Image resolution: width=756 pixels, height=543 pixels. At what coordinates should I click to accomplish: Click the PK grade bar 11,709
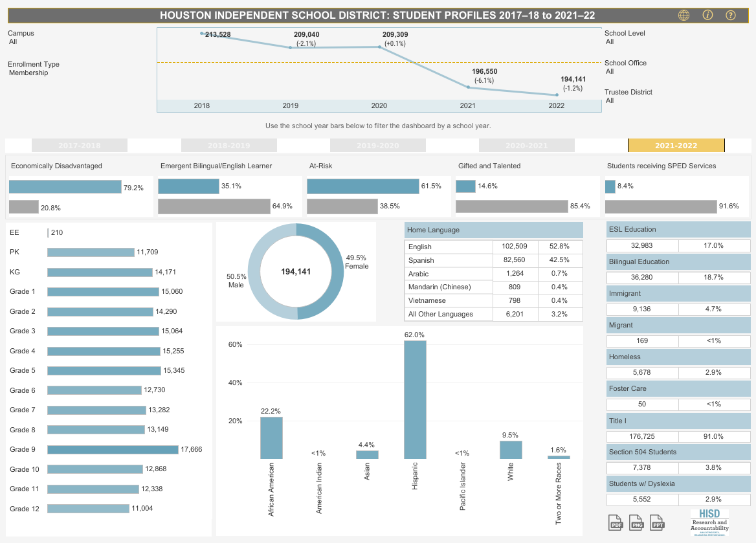click(x=91, y=252)
